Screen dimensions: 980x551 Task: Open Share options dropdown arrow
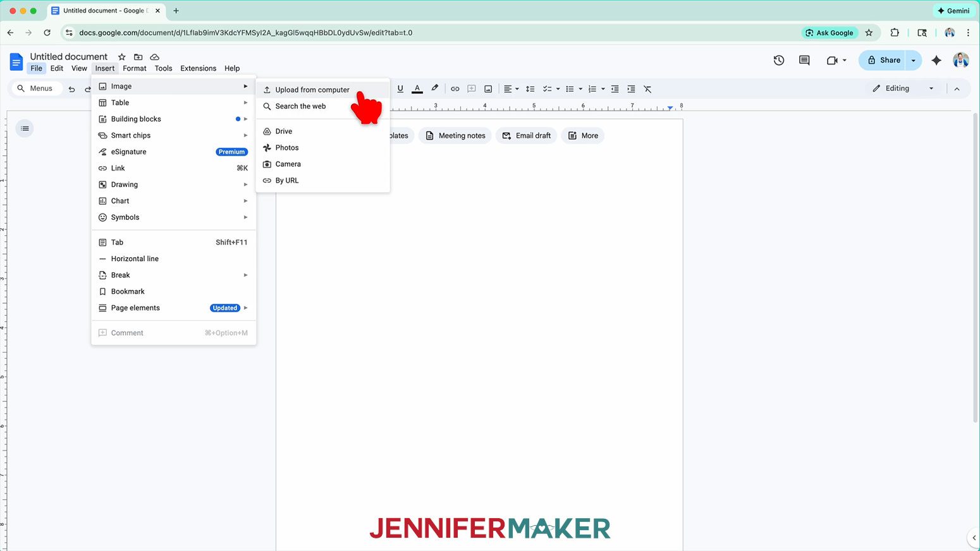(914, 60)
